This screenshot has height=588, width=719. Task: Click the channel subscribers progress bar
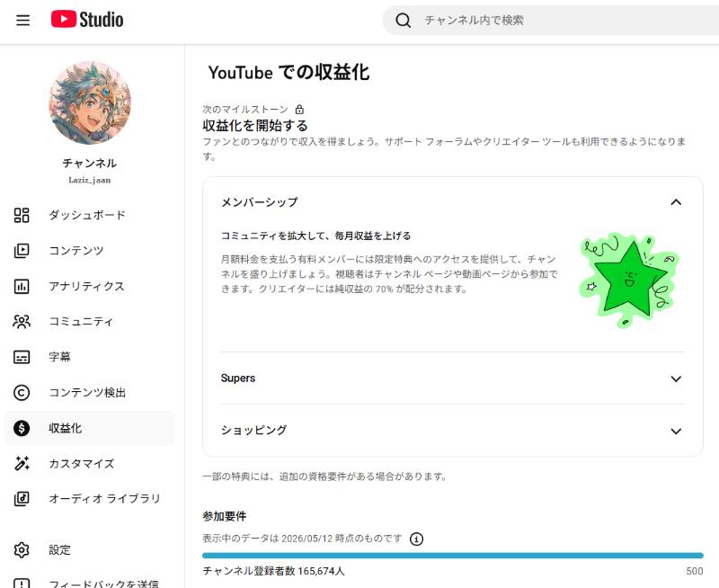[453, 556]
